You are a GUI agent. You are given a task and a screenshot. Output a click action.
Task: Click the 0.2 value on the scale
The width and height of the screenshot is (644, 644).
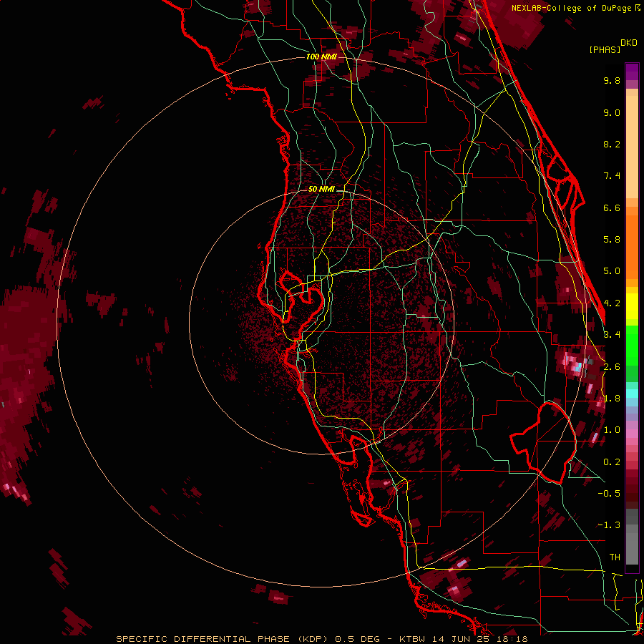612,462
